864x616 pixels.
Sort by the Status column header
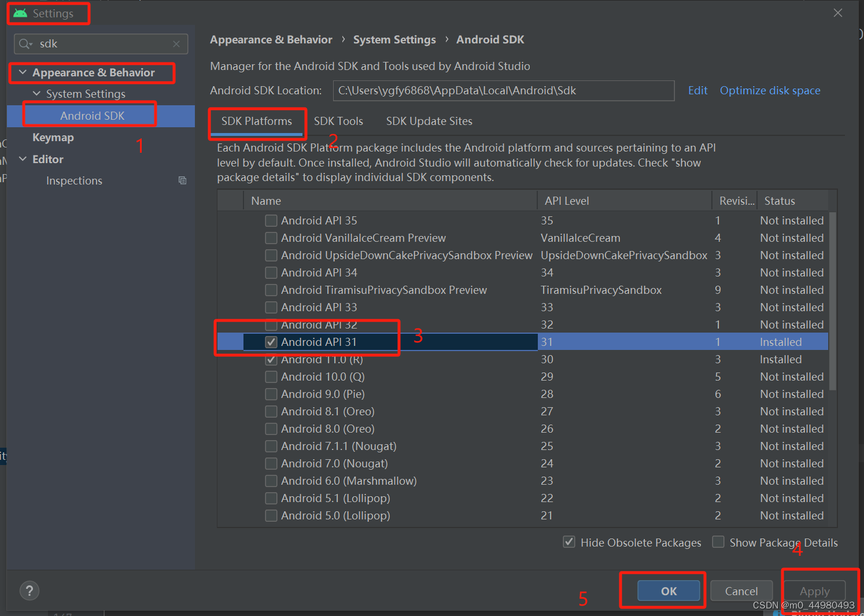click(792, 201)
